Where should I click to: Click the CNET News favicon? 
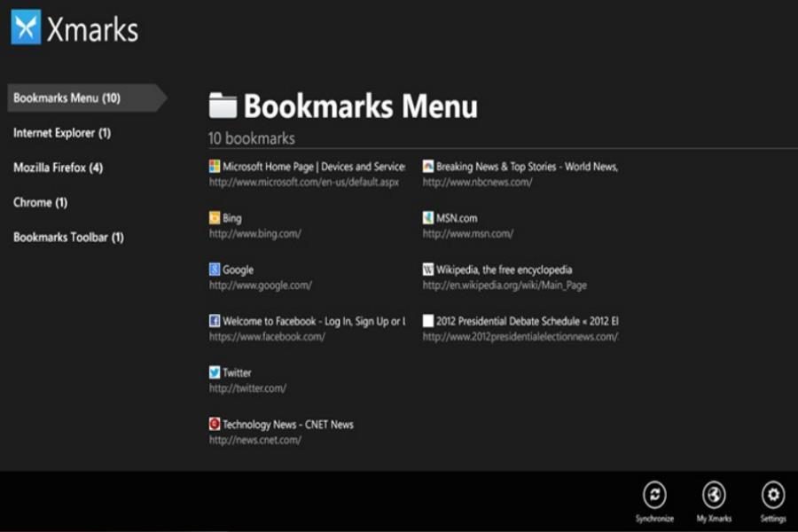pos(215,424)
